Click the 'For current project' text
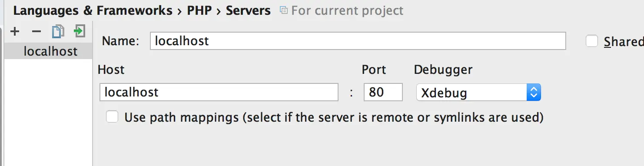 click(347, 10)
